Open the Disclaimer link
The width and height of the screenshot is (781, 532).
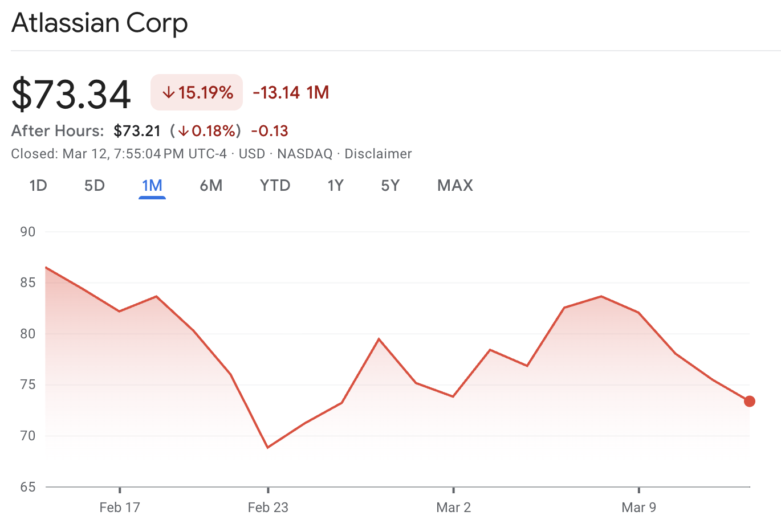[x=378, y=154]
